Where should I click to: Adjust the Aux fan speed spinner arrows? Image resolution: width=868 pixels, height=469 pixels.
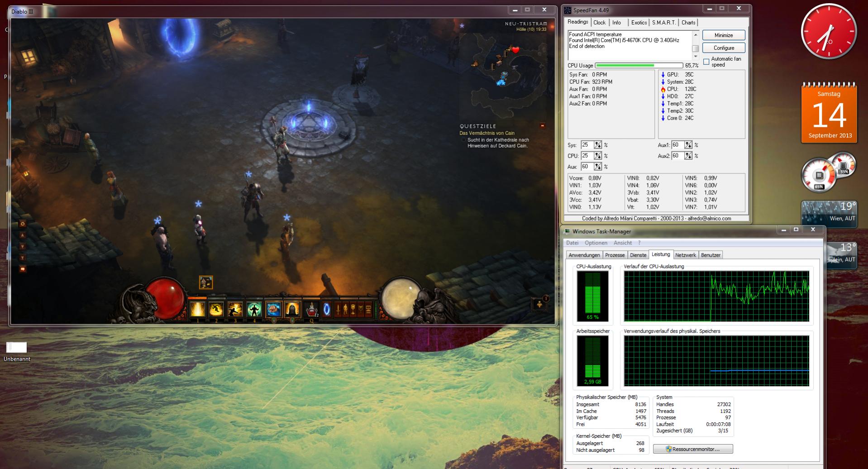(598, 167)
